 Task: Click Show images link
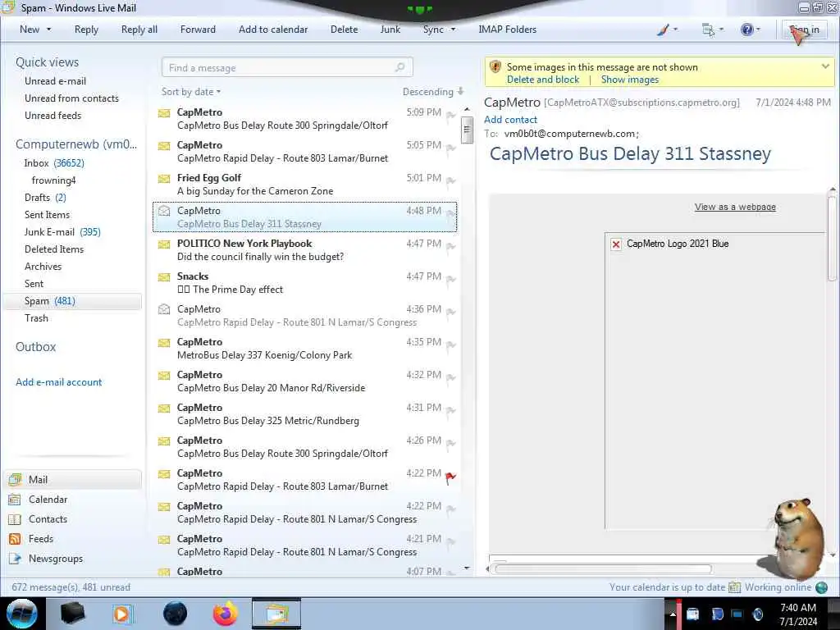pos(629,80)
